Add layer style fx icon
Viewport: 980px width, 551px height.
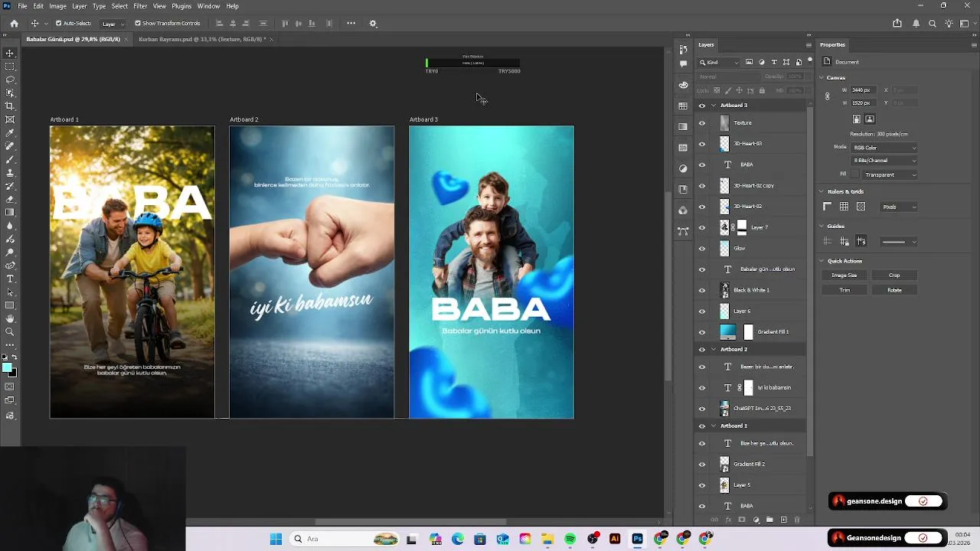pos(728,520)
